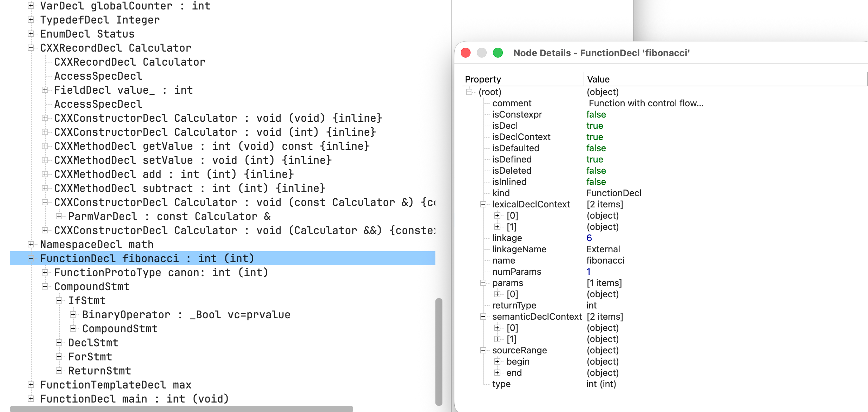Screen dimensions: 868x412
Task: Expand the FieldDecl value_ node
Action: click(x=45, y=90)
